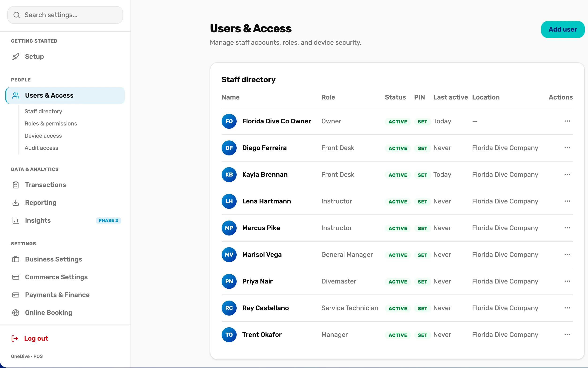
Task: Click the clipboard icon beside Transactions
Action: point(16,185)
